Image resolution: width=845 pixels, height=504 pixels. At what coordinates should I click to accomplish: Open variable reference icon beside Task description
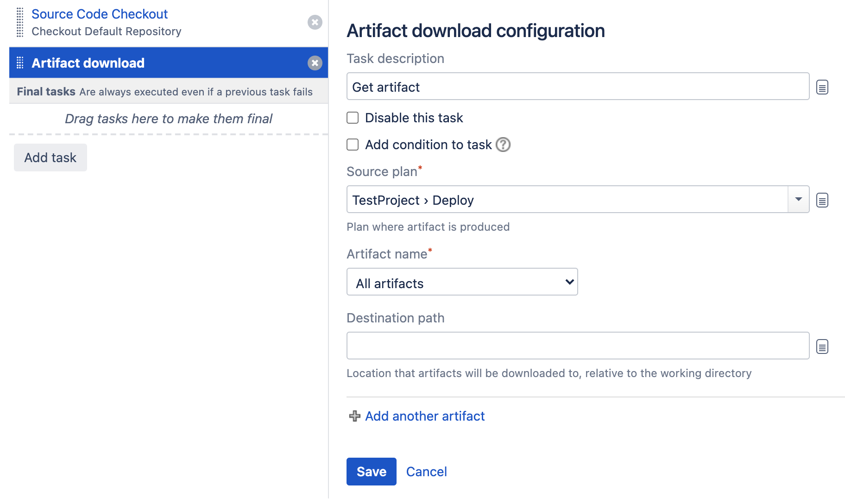[x=823, y=87]
